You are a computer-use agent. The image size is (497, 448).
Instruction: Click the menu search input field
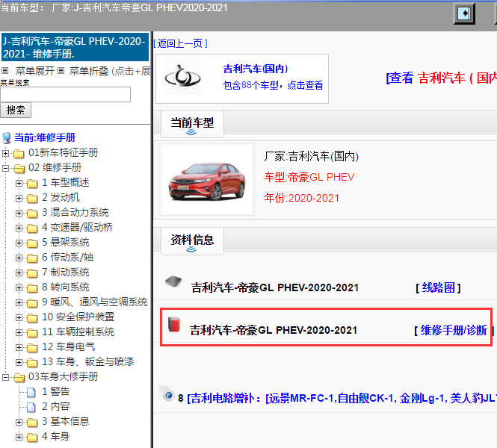[x=65, y=94]
